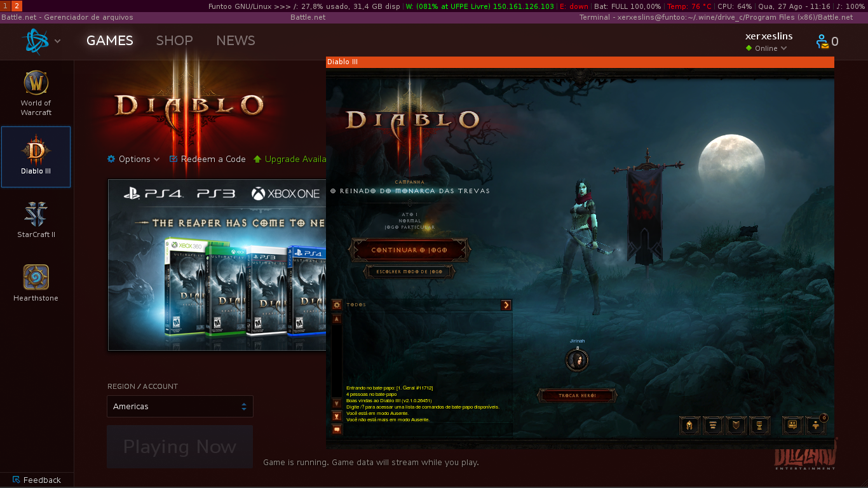Click the shield achievements icon
The width and height of the screenshot is (868, 488).
pos(736,425)
